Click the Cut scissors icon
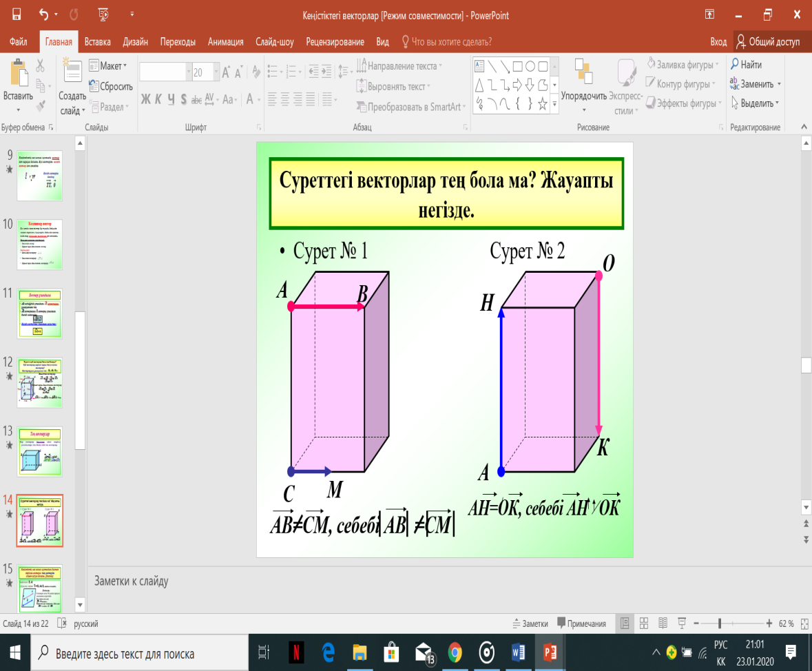The width and height of the screenshot is (812, 671). [x=40, y=66]
